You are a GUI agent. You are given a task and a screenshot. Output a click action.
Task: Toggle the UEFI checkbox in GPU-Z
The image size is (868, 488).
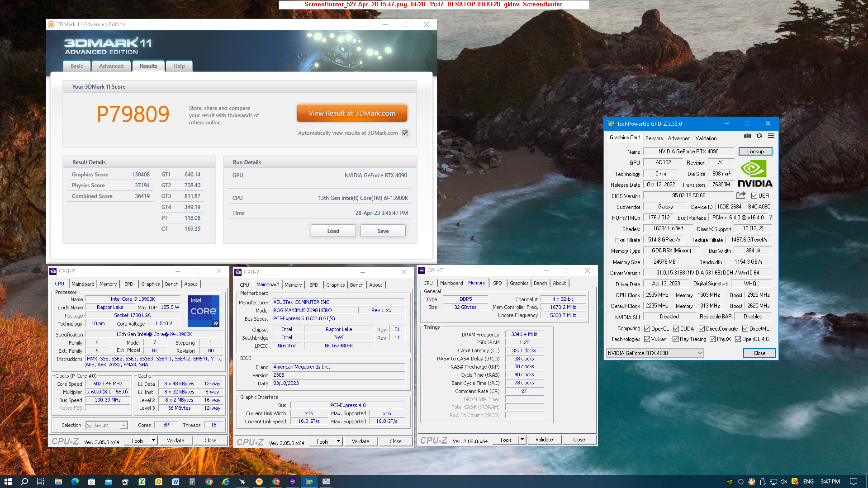tap(754, 196)
